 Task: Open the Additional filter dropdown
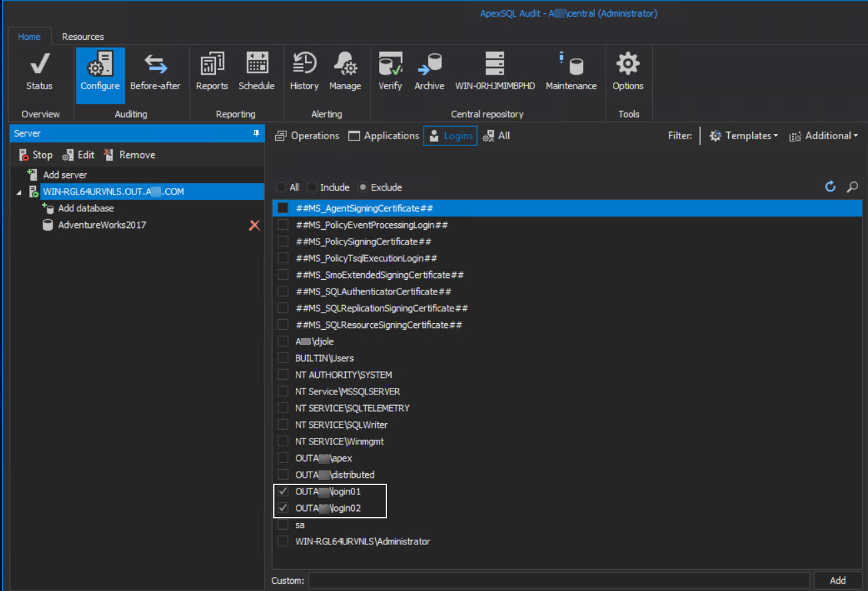(823, 135)
